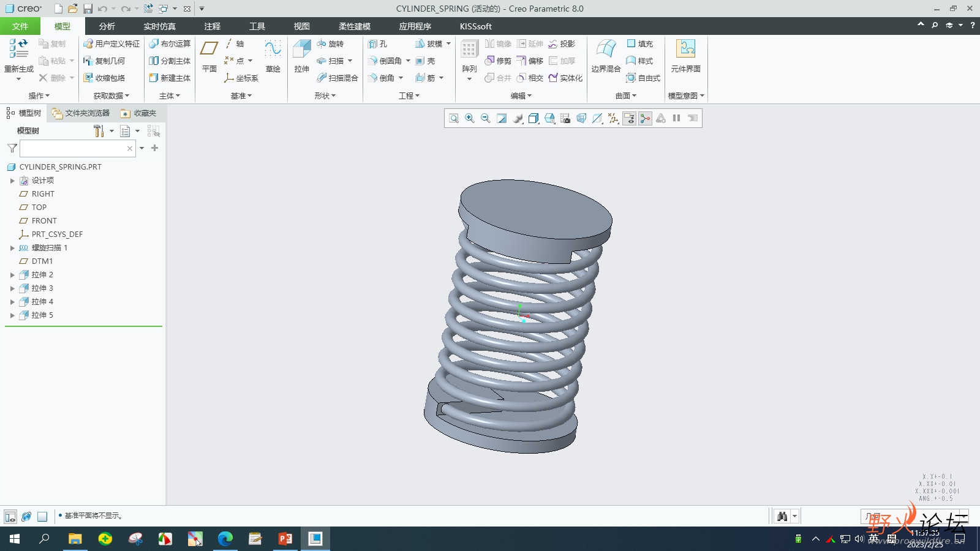Click the Refit view icon in graphics toolbar

pos(454,118)
